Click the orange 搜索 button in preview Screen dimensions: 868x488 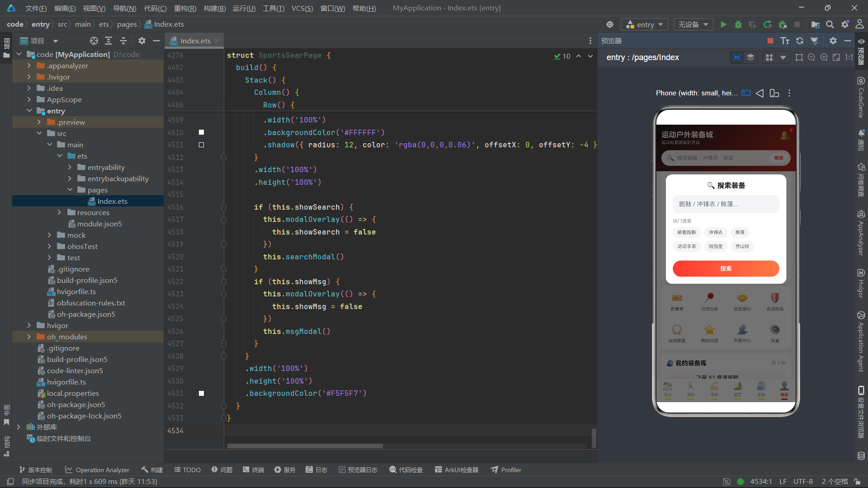click(x=726, y=268)
